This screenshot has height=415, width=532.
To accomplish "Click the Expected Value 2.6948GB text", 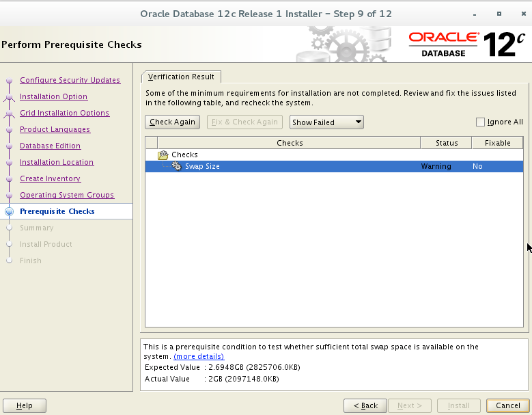I will [x=254, y=367].
